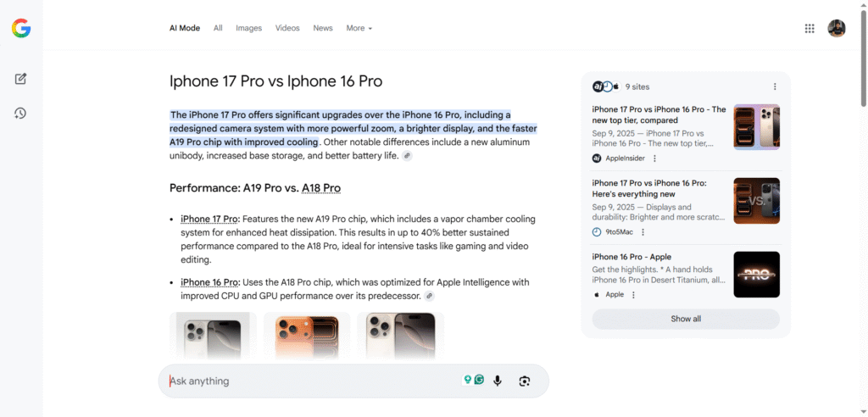
Task: Click the Show all sources button
Action: coord(686,319)
